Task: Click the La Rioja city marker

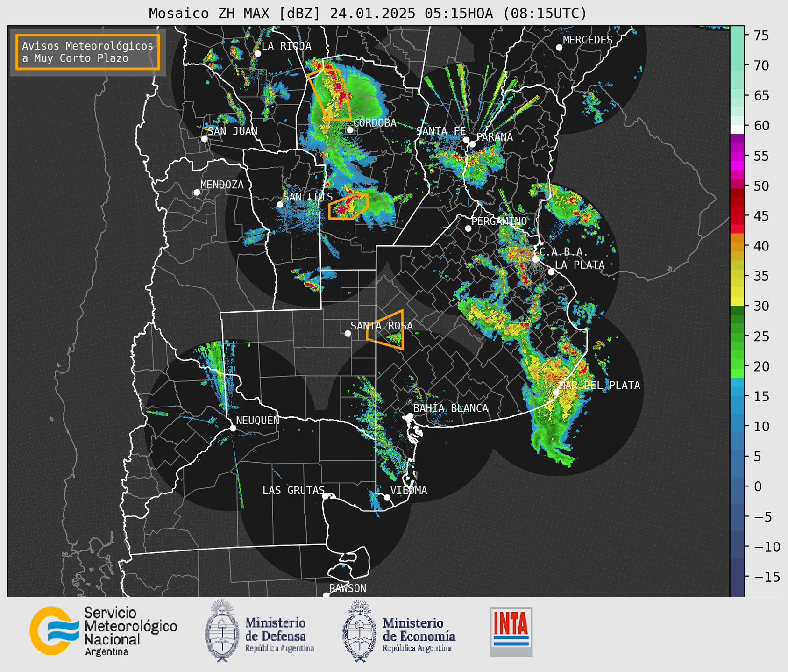Action: coord(258,54)
